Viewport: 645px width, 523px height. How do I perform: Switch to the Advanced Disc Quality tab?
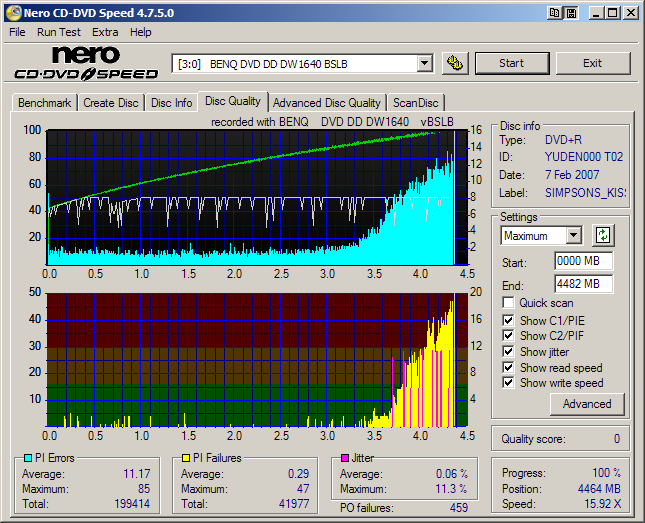pos(327,103)
